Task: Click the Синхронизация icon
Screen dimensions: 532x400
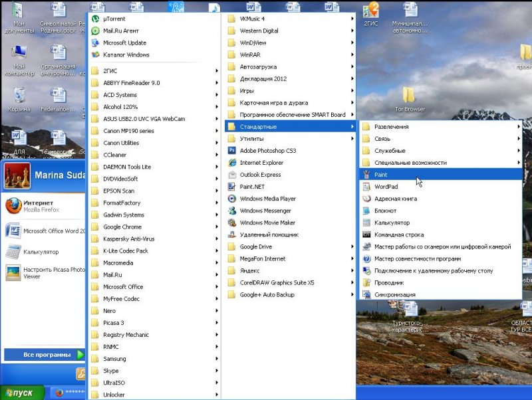Action: point(366,294)
